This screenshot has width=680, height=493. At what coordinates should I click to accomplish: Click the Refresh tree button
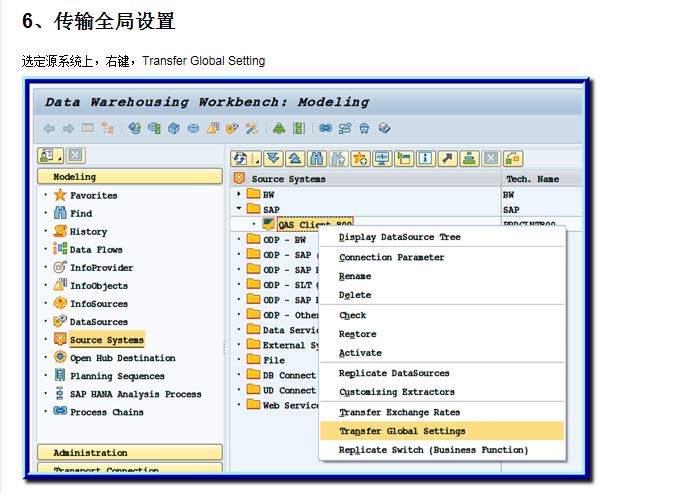(x=240, y=159)
